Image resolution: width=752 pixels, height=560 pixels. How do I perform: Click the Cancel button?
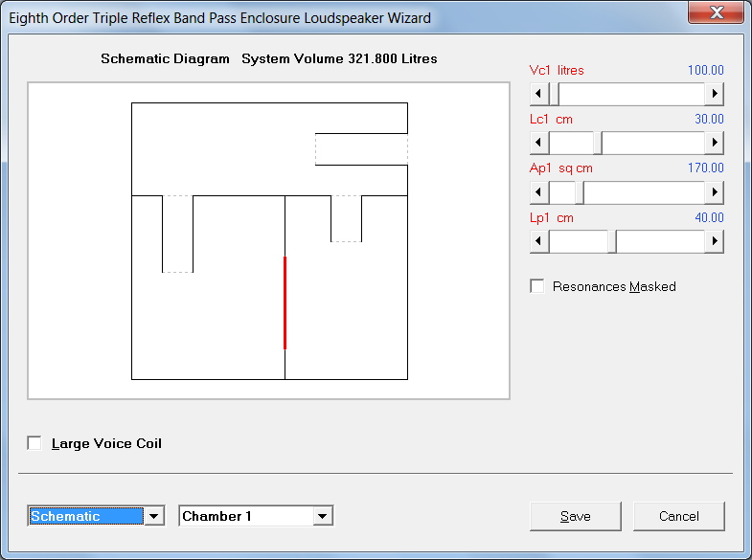(678, 516)
